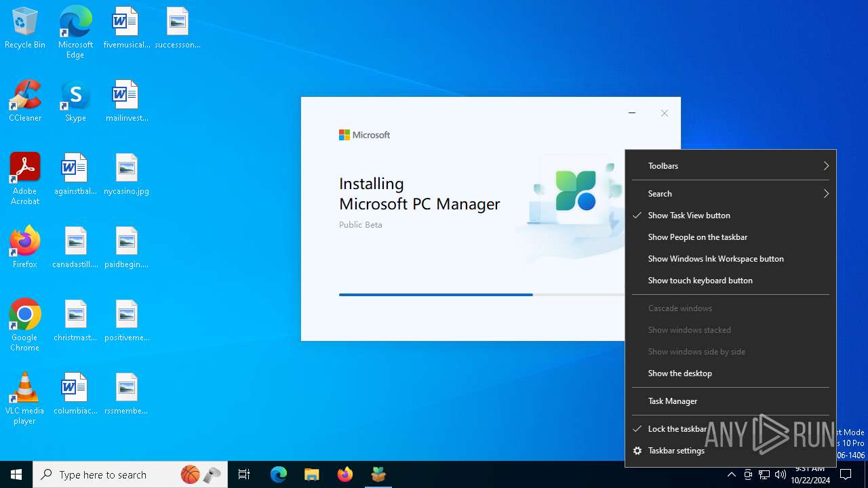Open VLC media player shortcut

pos(25,399)
